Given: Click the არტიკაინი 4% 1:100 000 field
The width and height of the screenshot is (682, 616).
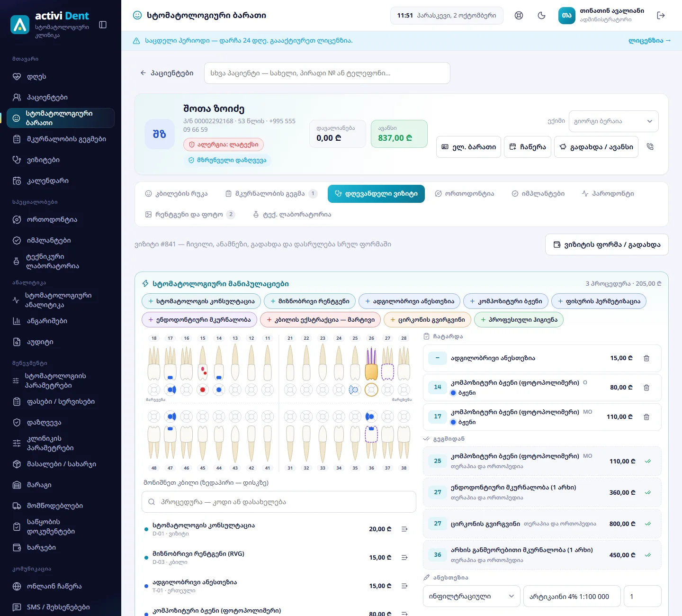Looking at the screenshot, I should pyautogui.click(x=572, y=596).
